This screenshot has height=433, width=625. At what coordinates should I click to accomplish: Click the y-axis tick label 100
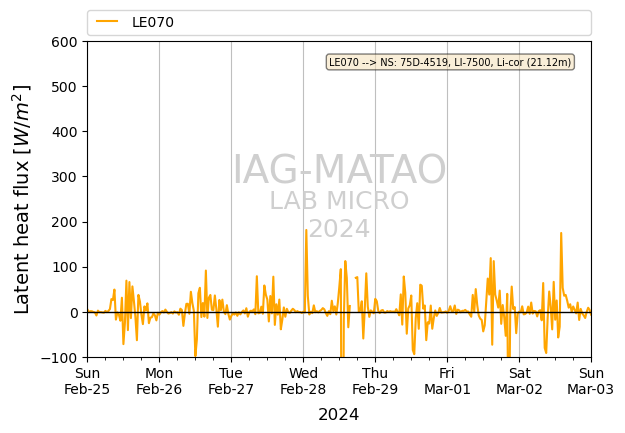[x=64, y=267]
